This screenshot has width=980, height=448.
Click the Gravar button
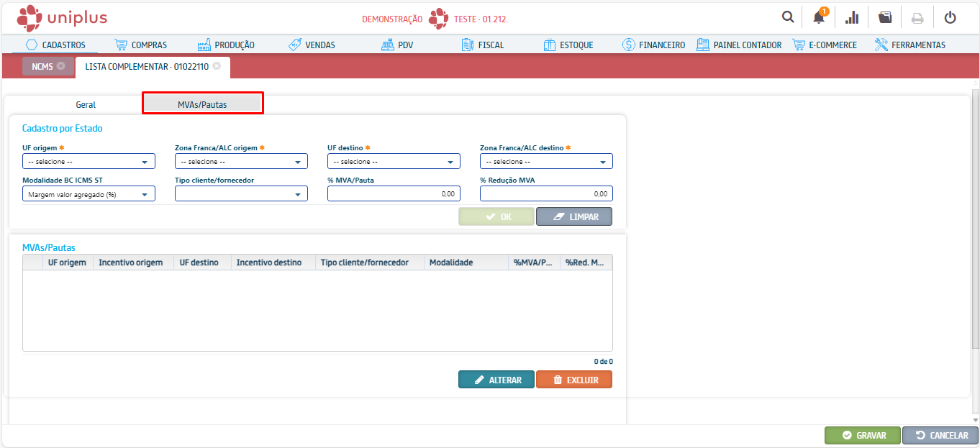(863, 435)
